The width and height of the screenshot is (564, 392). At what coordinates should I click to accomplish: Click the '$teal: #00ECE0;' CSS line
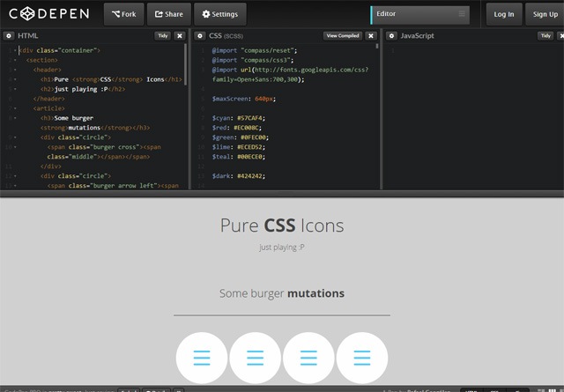point(239,157)
